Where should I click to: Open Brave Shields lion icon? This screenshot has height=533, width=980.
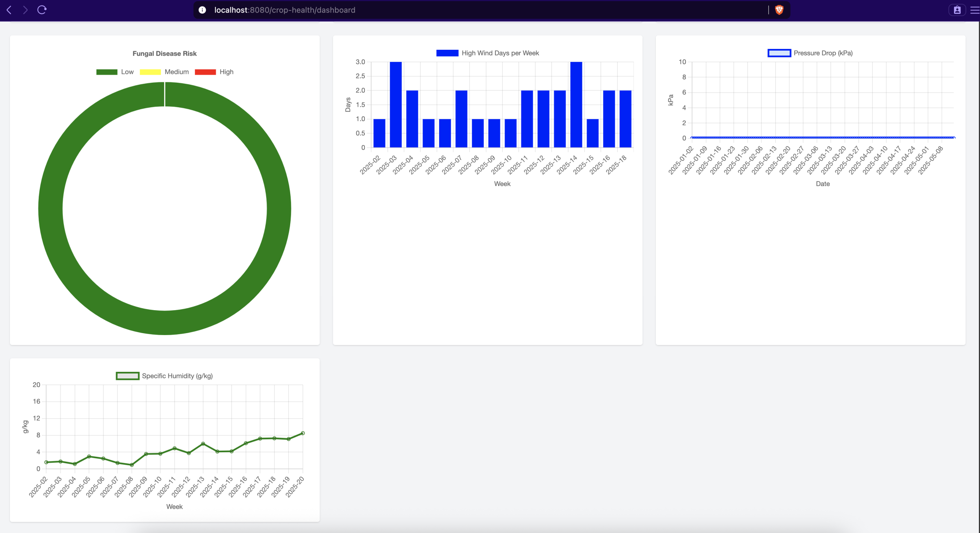coord(779,10)
